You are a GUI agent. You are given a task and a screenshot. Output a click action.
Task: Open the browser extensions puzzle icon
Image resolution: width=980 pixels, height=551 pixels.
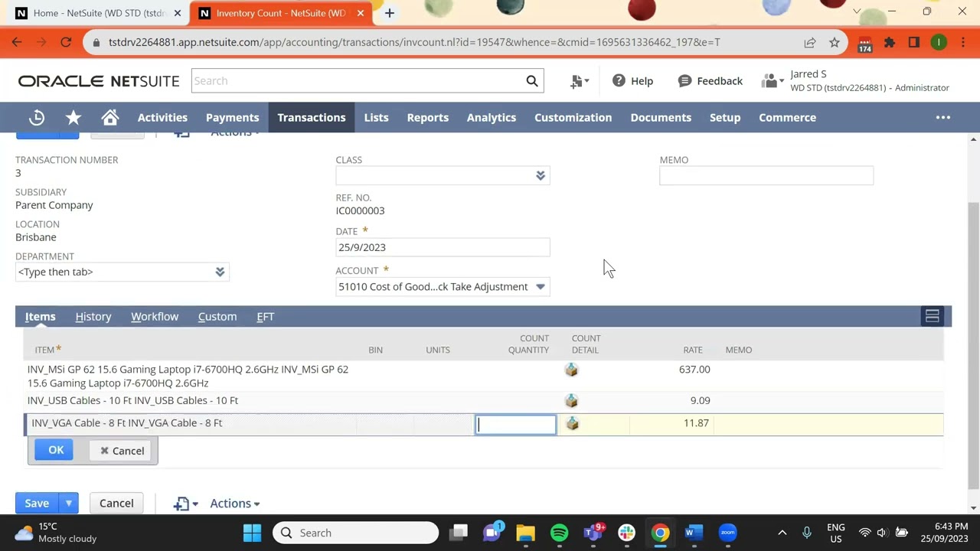point(890,43)
